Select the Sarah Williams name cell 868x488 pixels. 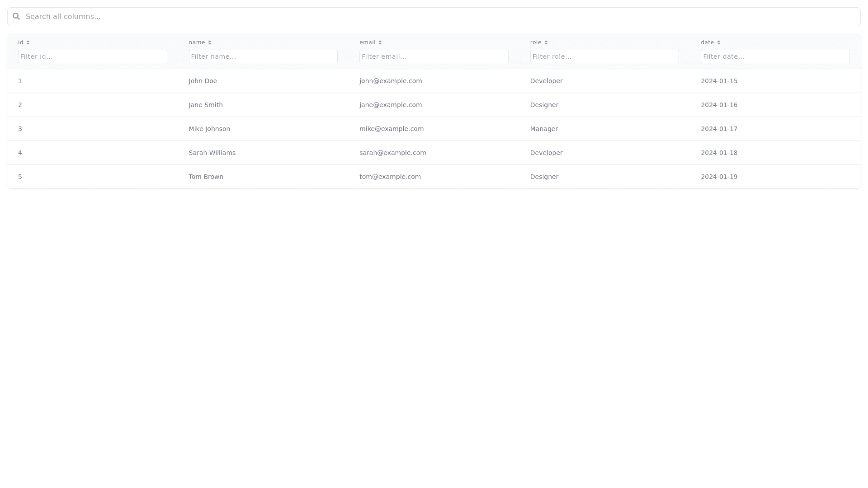212,153
